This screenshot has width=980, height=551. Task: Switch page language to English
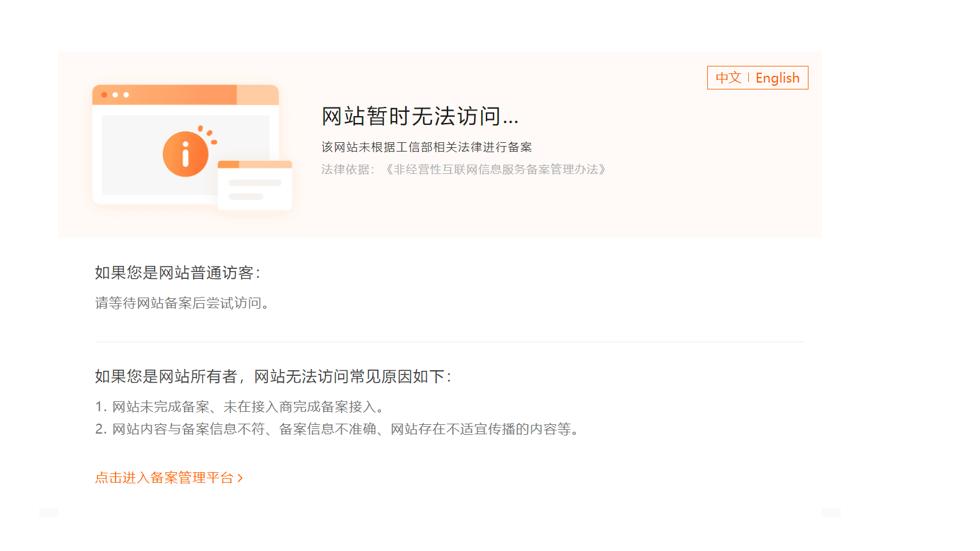777,78
